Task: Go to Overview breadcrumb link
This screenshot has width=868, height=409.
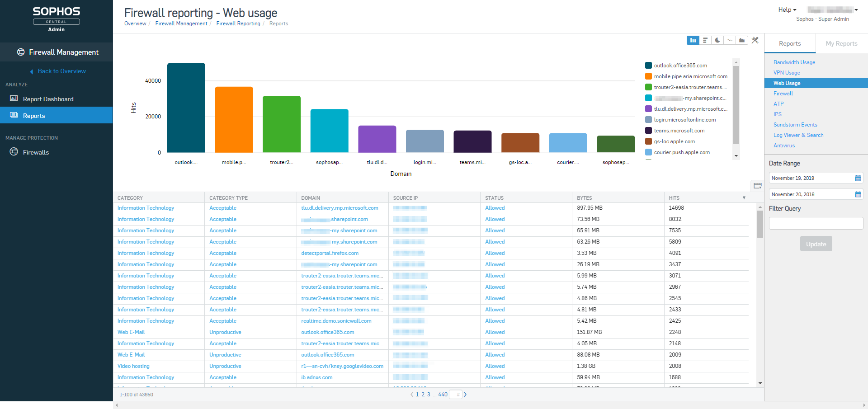Action: tap(135, 24)
